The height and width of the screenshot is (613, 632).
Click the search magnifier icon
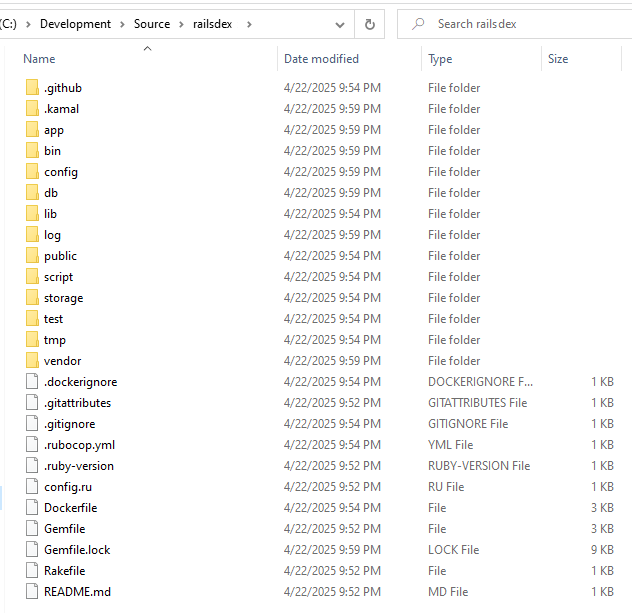[417, 24]
